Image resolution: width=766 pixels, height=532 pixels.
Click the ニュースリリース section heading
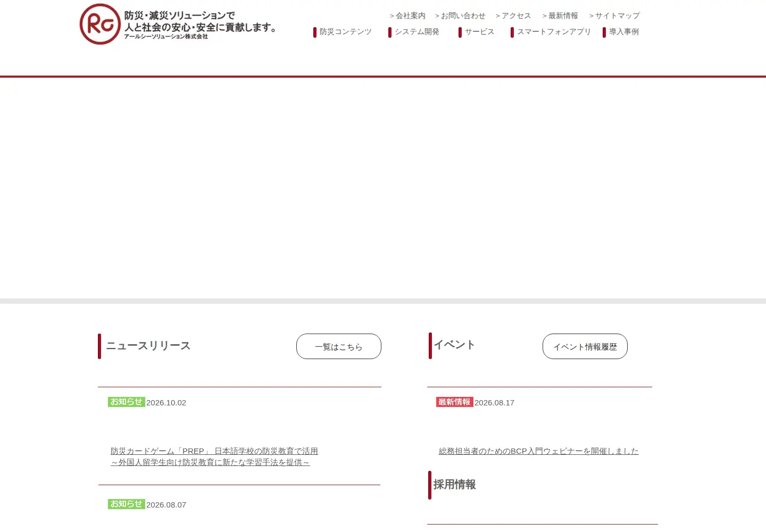tap(148, 346)
